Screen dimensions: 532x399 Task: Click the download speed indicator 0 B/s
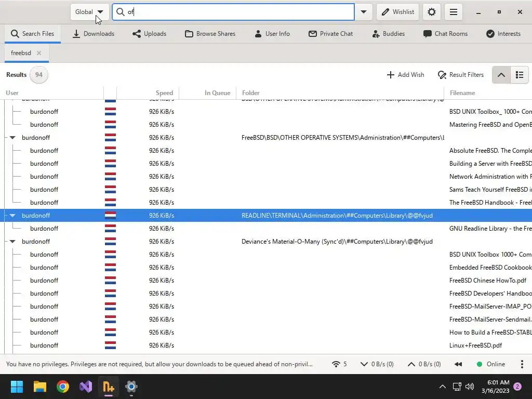377,364
